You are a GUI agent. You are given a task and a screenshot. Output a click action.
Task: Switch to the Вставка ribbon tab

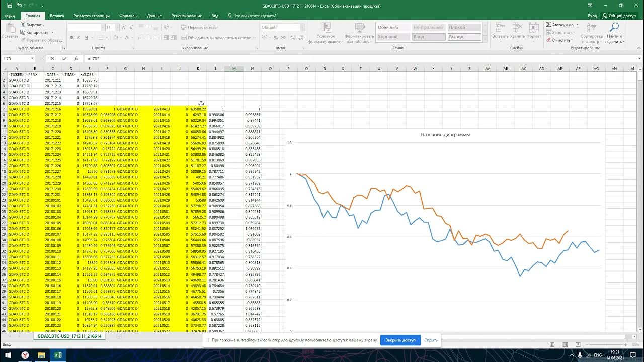tap(57, 16)
